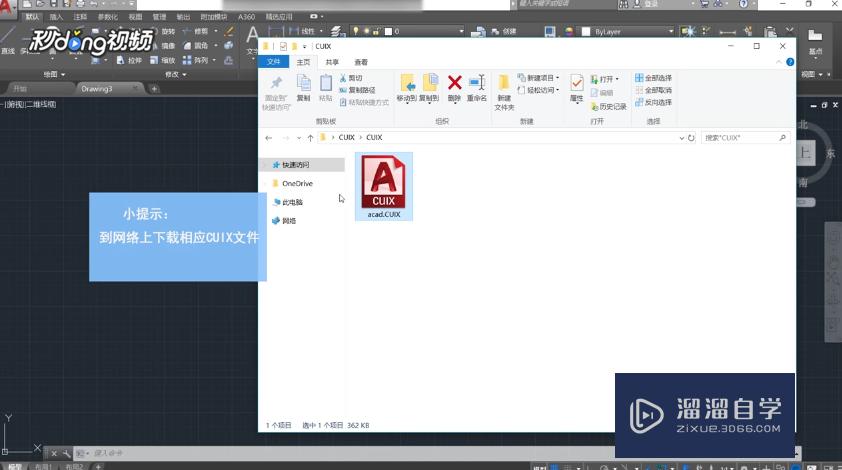
Task: Click the Copy (复制) button in Explorer
Action: point(303,88)
